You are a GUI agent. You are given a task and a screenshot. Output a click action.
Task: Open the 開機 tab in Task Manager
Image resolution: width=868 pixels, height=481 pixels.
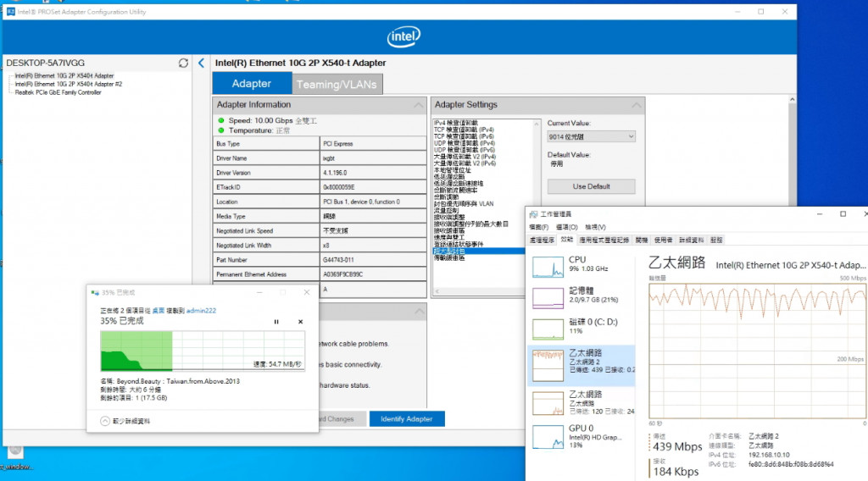[642, 240]
